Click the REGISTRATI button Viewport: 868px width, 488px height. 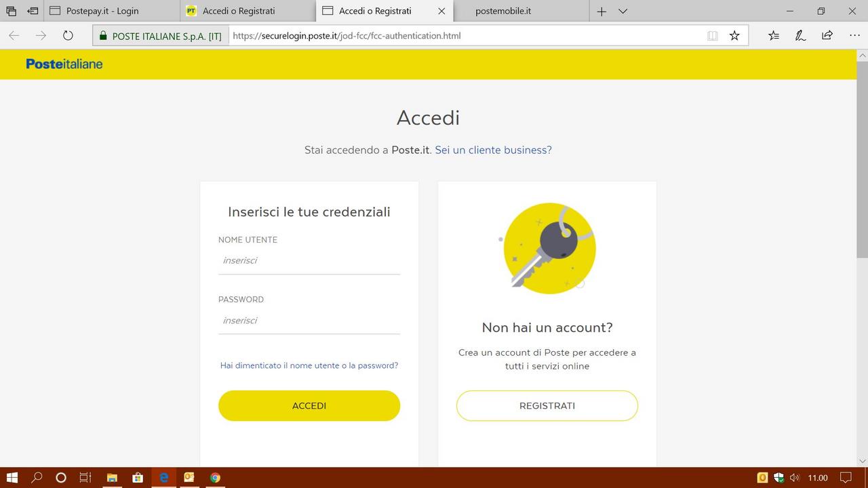coord(547,405)
